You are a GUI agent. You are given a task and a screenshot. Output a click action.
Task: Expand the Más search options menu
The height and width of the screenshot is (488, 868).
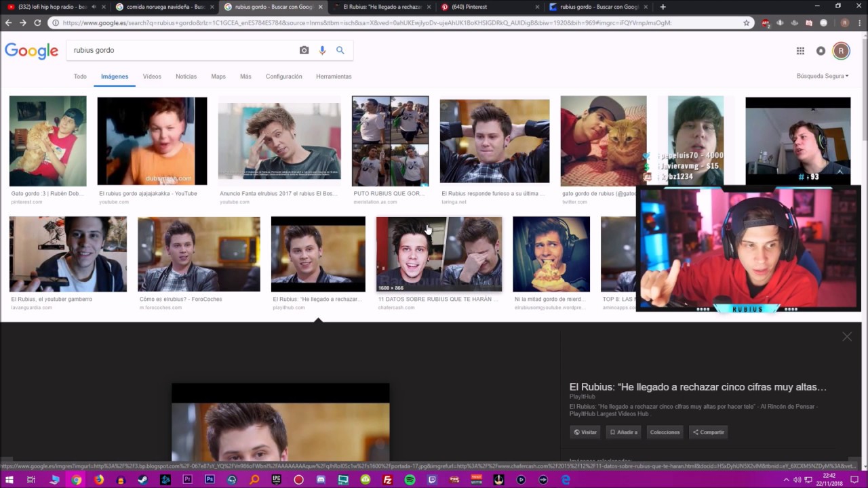click(x=245, y=77)
